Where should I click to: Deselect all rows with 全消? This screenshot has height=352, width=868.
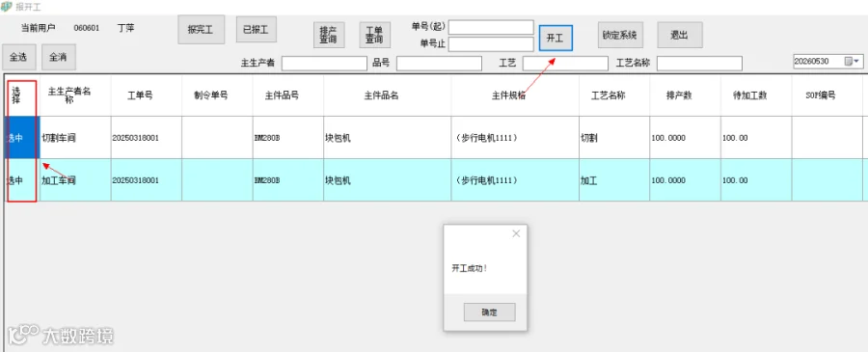coord(59,57)
